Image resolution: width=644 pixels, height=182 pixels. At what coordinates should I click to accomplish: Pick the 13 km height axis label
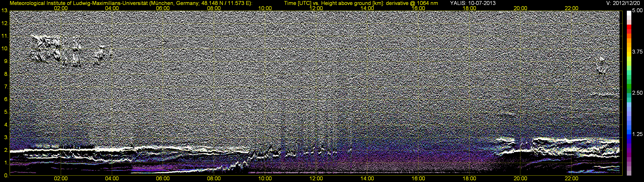5,10
